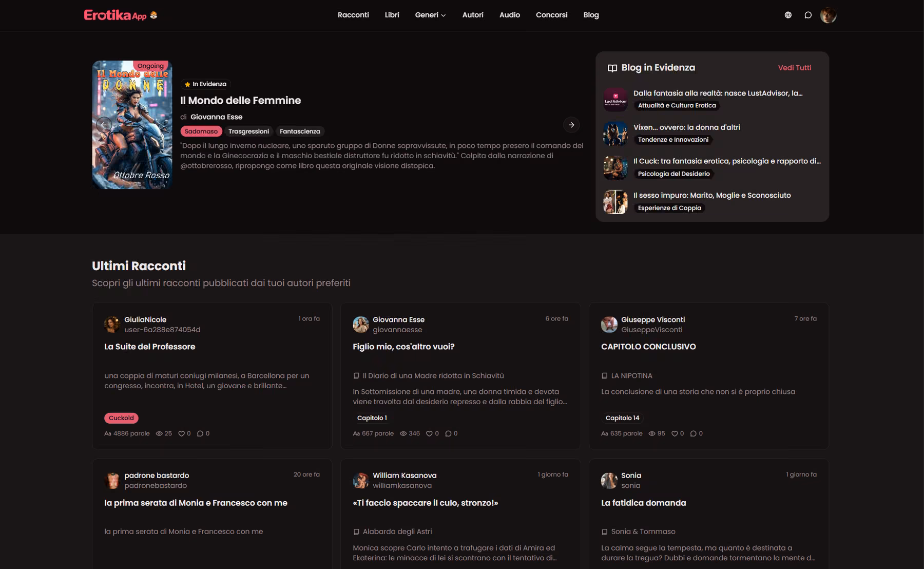Open the messages chat bubble icon
Image resolution: width=924 pixels, height=569 pixels.
click(808, 15)
